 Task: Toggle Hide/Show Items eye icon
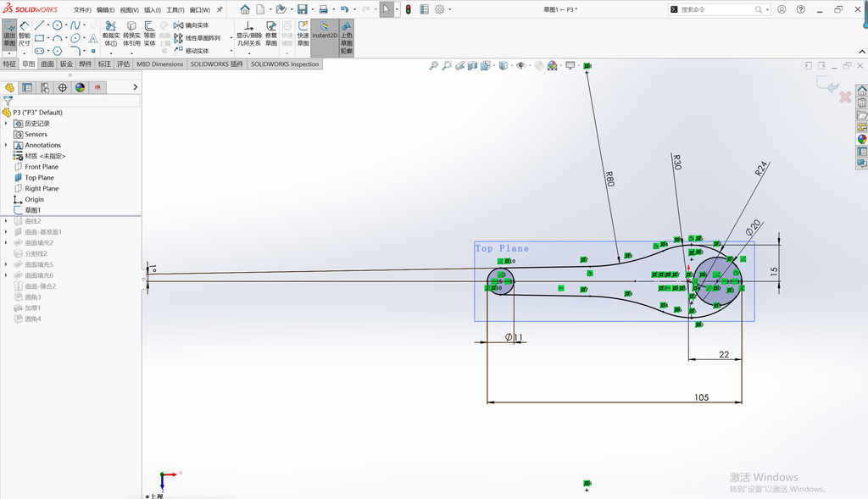pyautogui.click(x=520, y=65)
